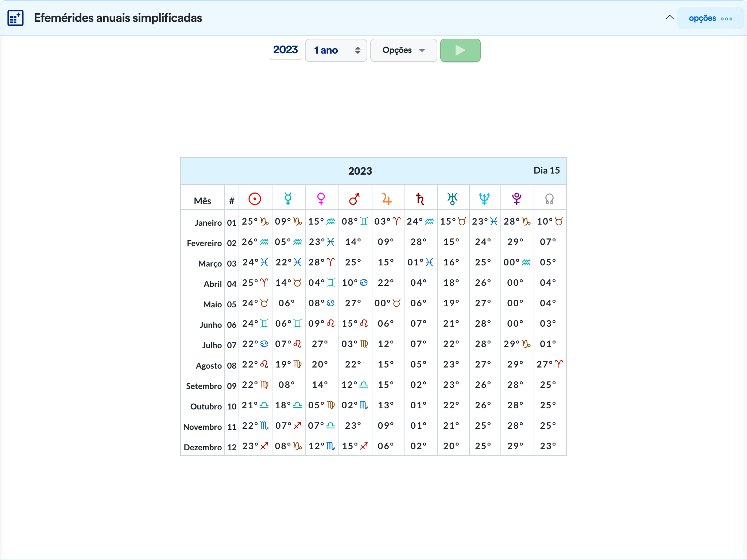This screenshot has height=560, width=747.
Task: Select the Setembro row label
Action: (204, 386)
